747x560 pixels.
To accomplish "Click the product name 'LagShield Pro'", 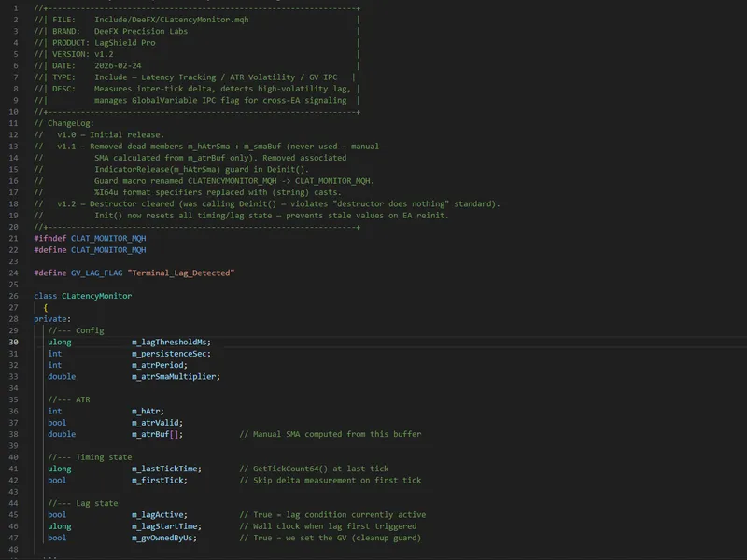I will [125, 42].
